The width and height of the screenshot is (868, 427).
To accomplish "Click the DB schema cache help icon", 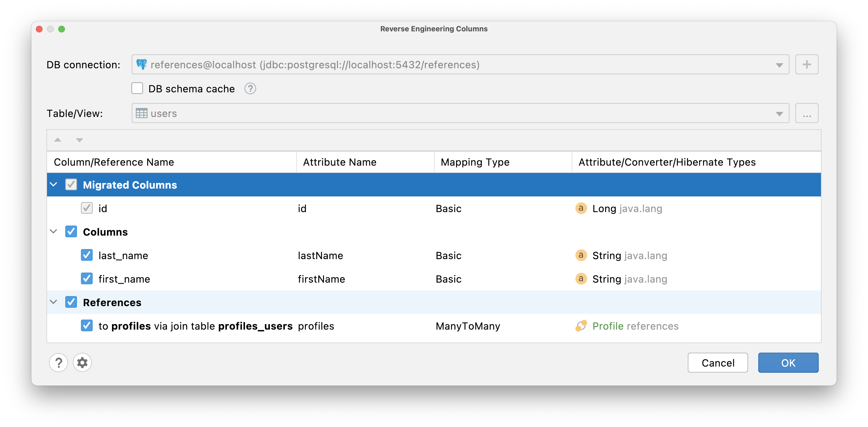I will [x=250, y=89].
